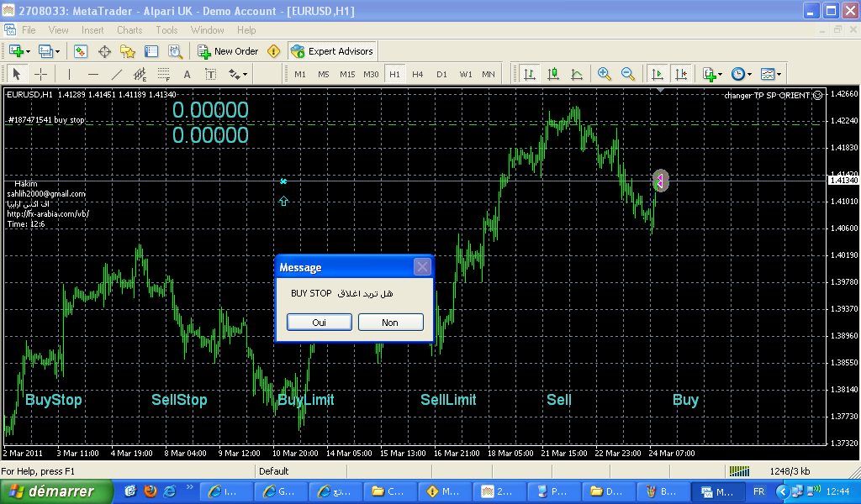Open the Profiles dropdown arrow
The image size is (861, 504).
tap(58, 51)
